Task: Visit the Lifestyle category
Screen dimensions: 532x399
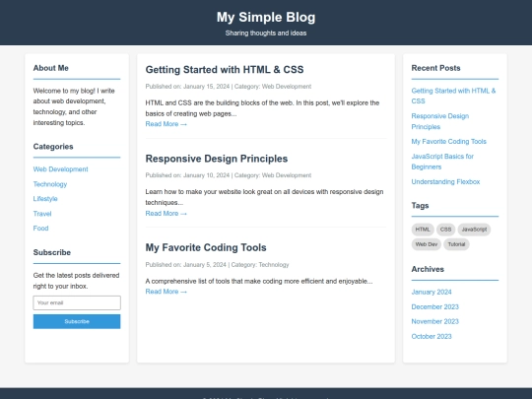Action: coord(45,199)
